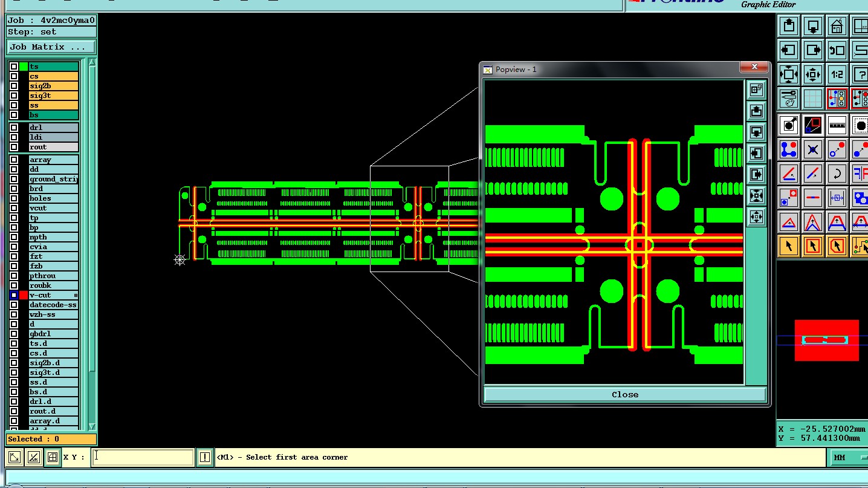This screenshot has width=868, height=488.
Task: Click the X Y coordinate input field
Action: (x=143, y=458)
